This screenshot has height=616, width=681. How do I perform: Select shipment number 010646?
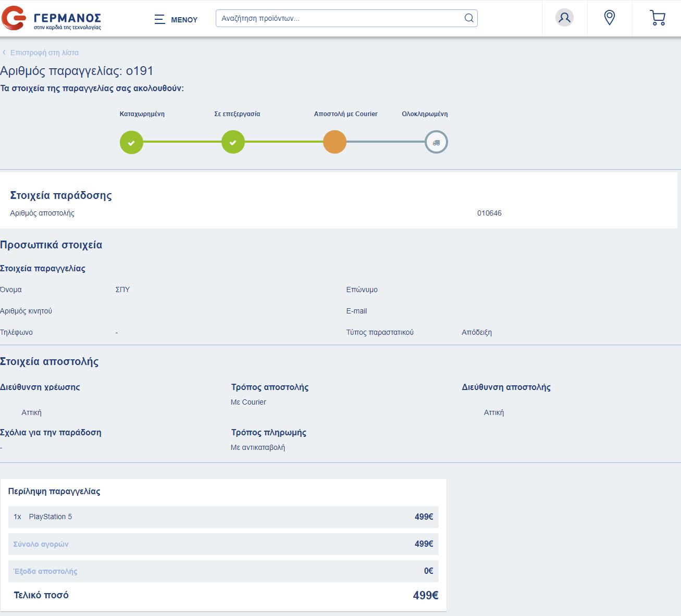pyautogui.click(x=489, y=213)
